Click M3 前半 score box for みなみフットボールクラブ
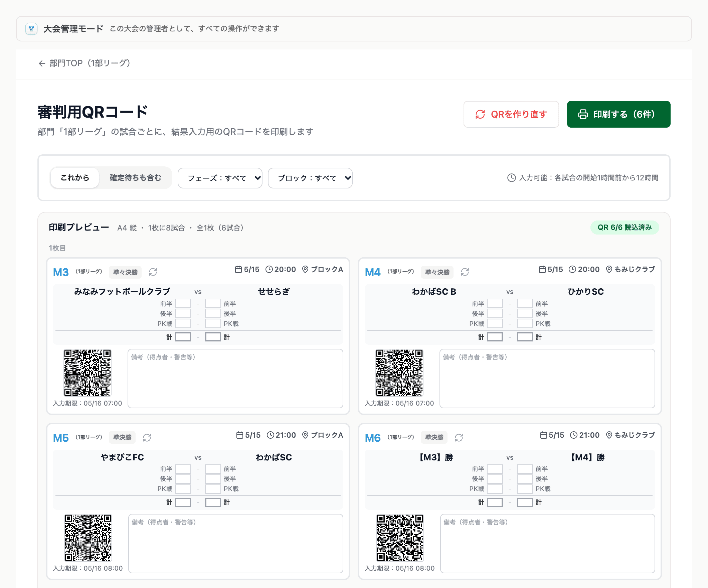Viewport: 708px width, 588px height. click(x=183, y=304)
